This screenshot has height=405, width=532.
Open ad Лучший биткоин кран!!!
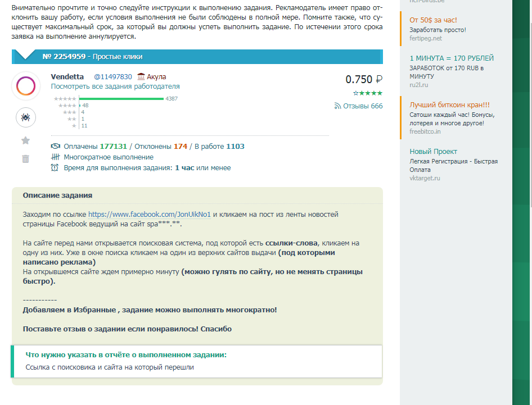pyautogui.click(x=449, y=104)
